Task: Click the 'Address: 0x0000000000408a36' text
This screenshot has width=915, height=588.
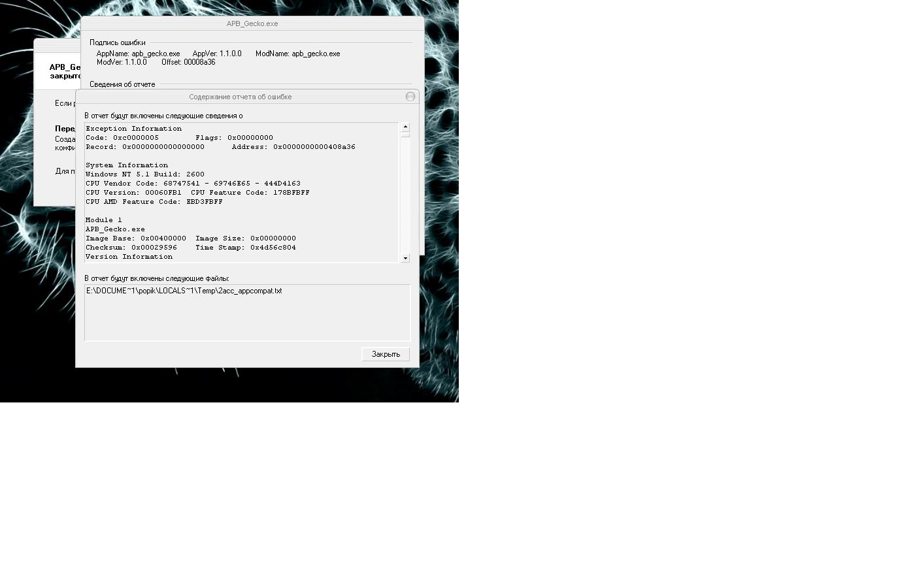Action: pos(293,147)
